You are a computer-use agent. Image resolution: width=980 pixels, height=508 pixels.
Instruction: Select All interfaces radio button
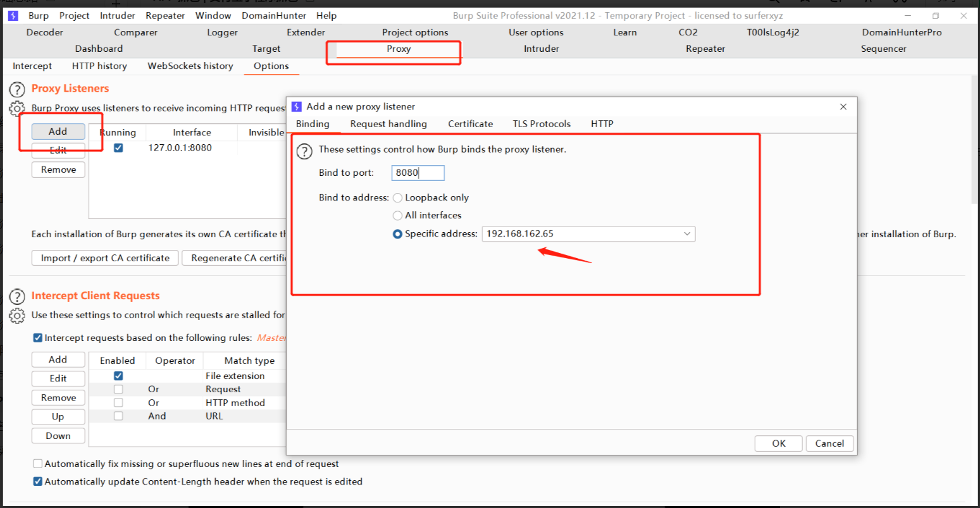click(397, 216)
